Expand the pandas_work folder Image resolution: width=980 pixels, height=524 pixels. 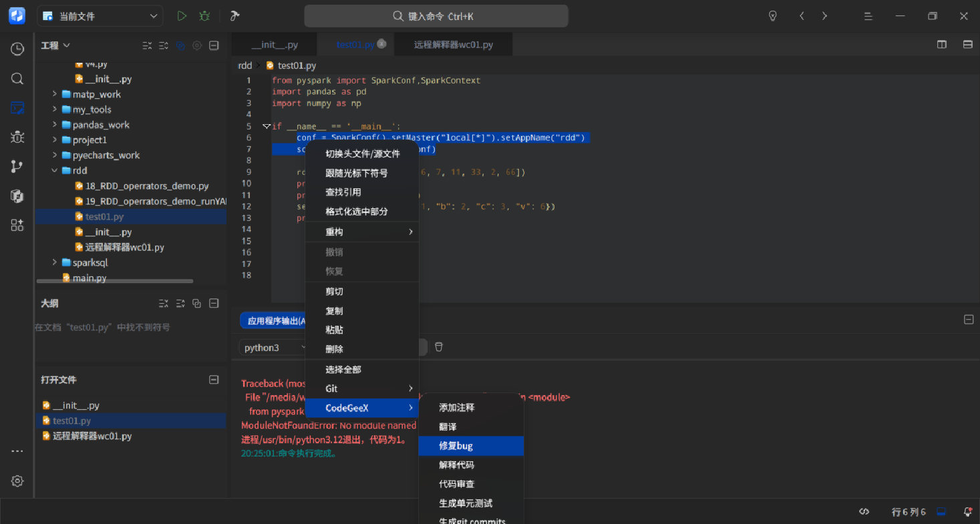pyautogui.click(x=55, y=125)
